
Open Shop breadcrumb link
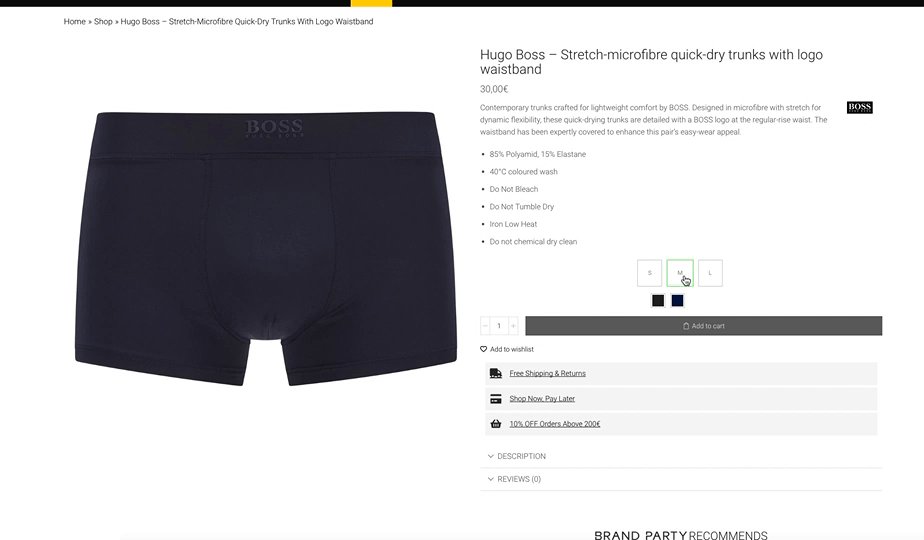pos(103,21)
